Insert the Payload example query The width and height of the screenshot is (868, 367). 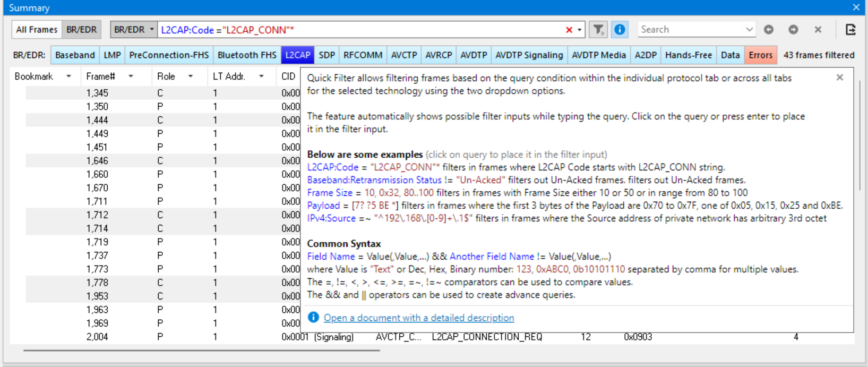(x=353, y=206)
